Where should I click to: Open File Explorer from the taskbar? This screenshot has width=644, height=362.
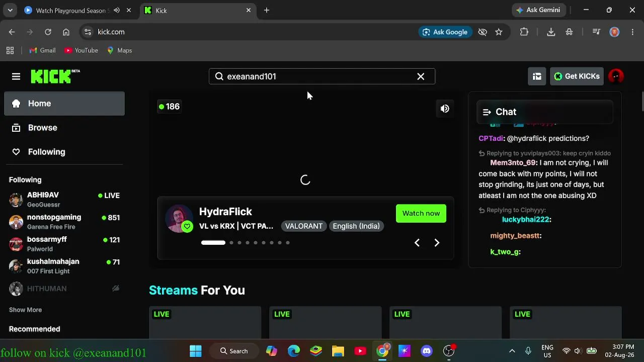click(x=338, y=351)
